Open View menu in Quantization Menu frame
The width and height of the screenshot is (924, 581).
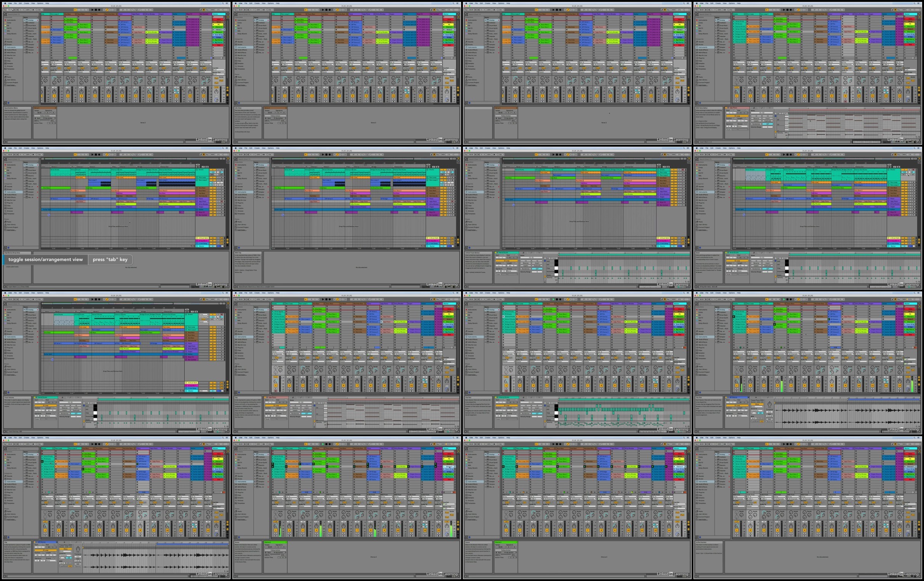33,3
